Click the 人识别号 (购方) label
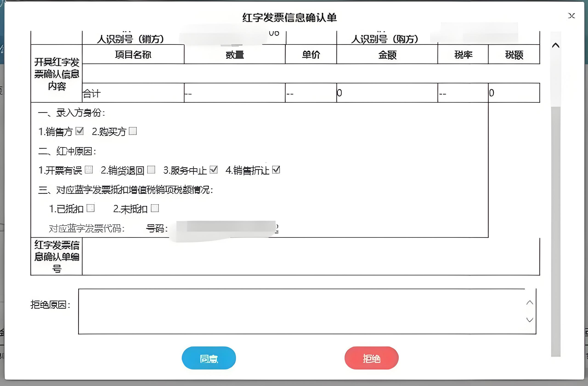The width and height of the screenshot is (588, 386). click(x=385, y=39)
